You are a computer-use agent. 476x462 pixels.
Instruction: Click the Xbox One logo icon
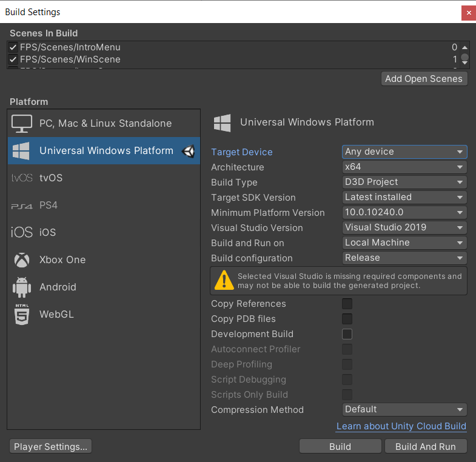tap(22, 260)
